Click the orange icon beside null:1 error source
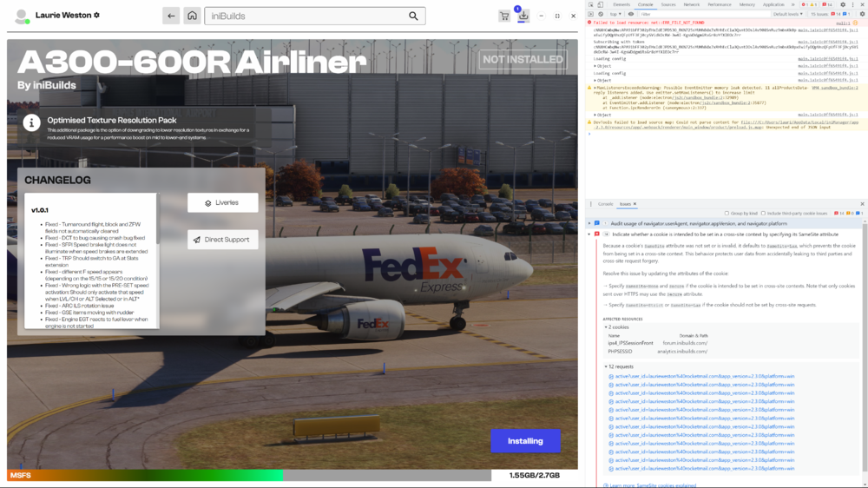This screenshot has height=488, width=868. point(855,23)
